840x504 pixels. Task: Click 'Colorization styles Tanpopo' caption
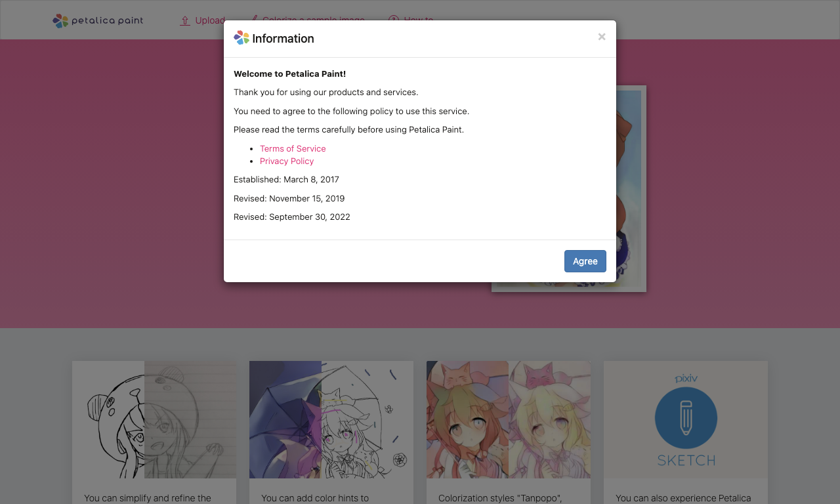point(500,498)
